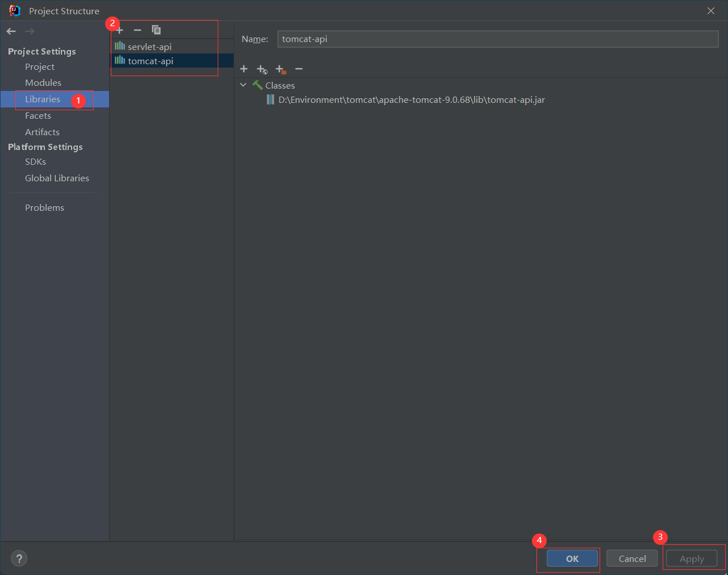Click the Classes hammer icon
This screenshot has height=575, width=728.
pyautogui.click(x=257, y=85)
